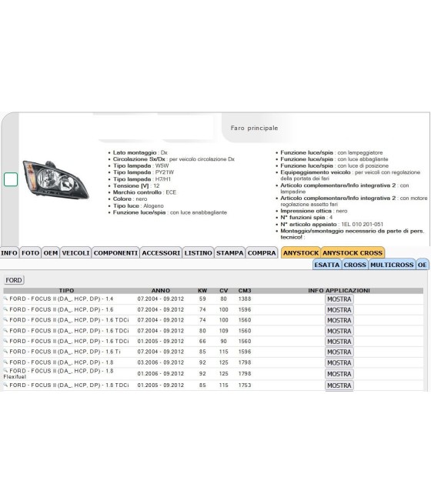The image size is (431, 504).
Task: Click magnifier icon beside 1.6 TDCi 90 CV row
Action: [5, 341]
